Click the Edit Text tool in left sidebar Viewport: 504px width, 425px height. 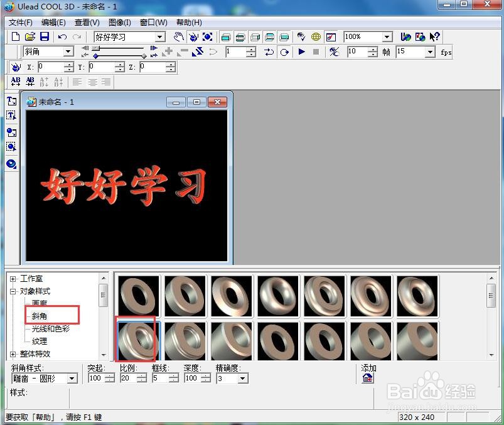pos(11,115)
